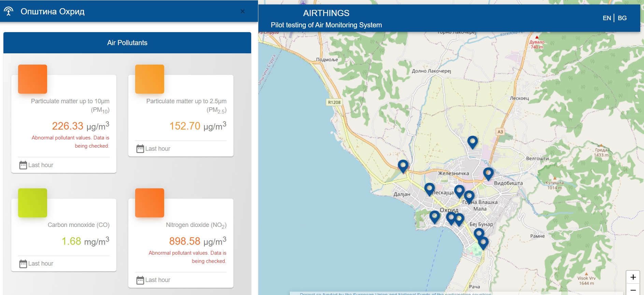
Task: Click the PM2.5 amber color indicator
Action: (149, 79)
